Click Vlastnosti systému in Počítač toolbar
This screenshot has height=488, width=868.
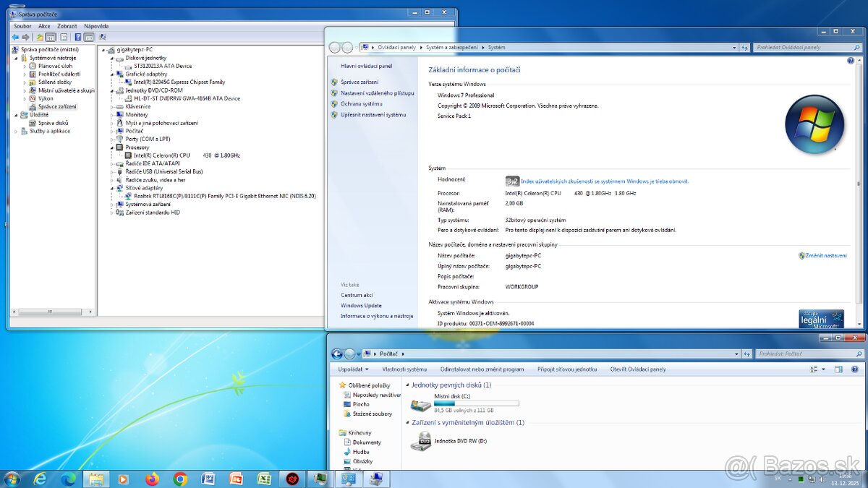pyautogui.click(x=404, y=369)
